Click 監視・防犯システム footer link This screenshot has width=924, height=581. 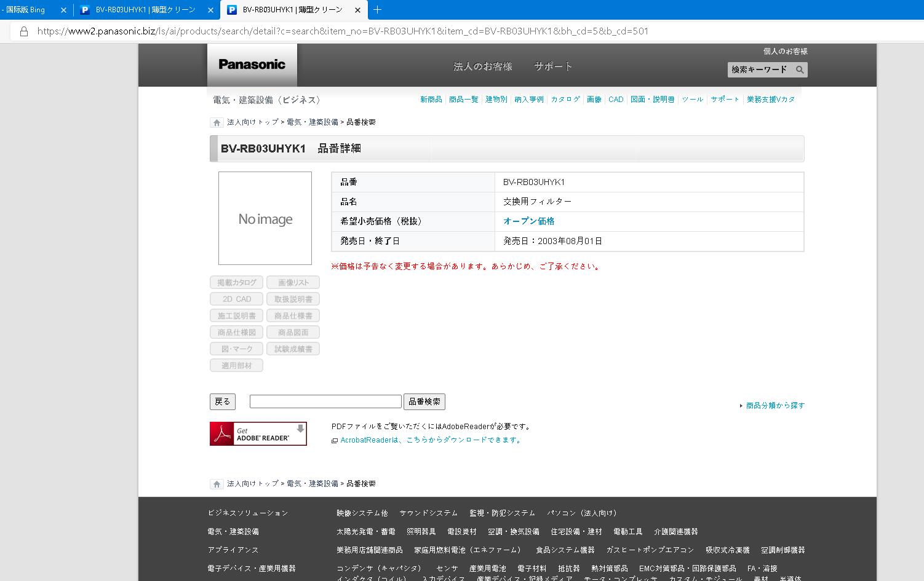(x=503, y=513)
